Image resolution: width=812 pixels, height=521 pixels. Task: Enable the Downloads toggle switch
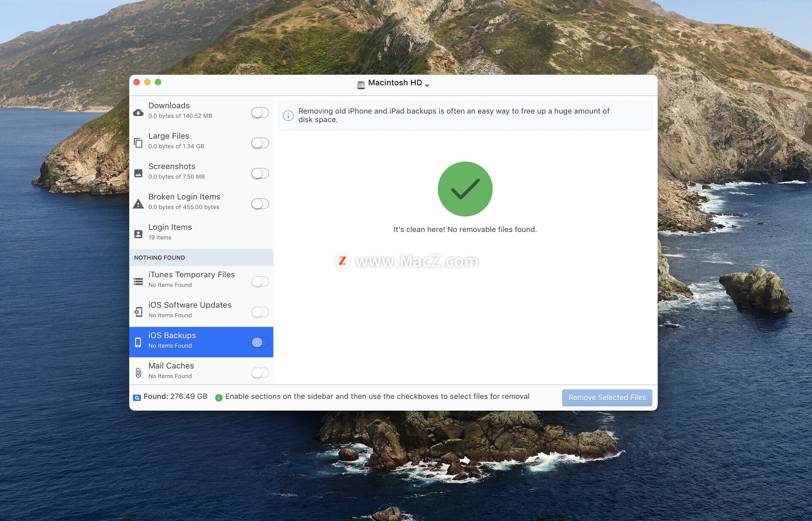pos(260,112)
